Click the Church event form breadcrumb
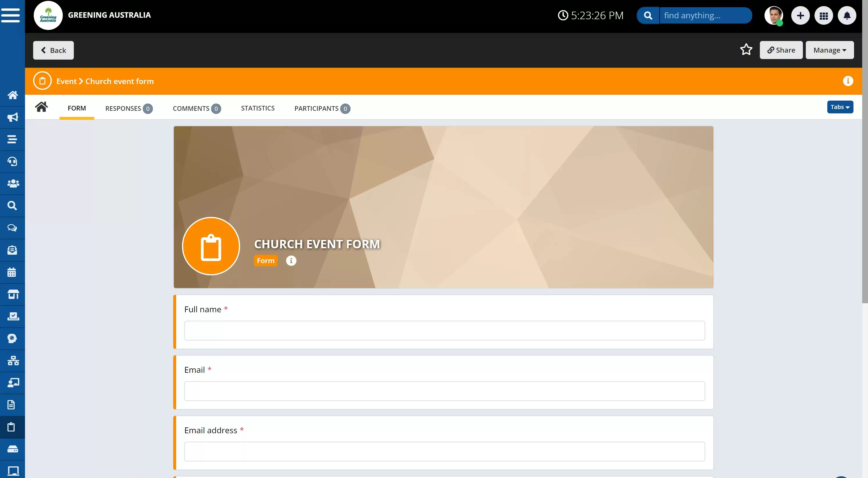This screenshot has height=478, width=868. 120,81
